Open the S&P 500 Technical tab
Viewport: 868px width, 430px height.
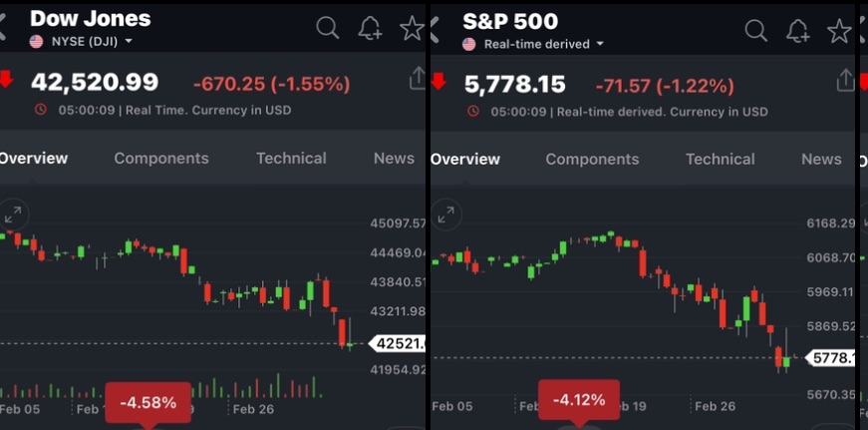[x=720, y=159]
